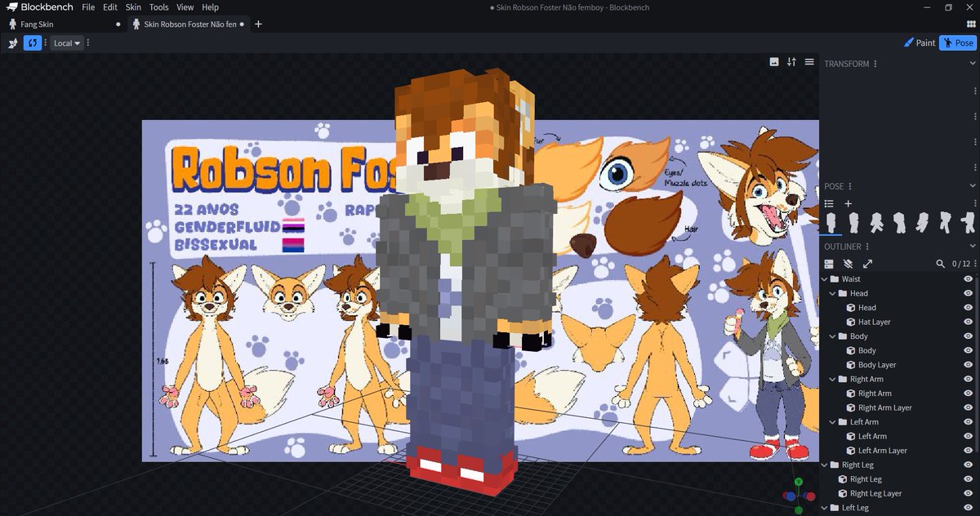Select the first standing pose thumbnail

(x=831, y=223)
